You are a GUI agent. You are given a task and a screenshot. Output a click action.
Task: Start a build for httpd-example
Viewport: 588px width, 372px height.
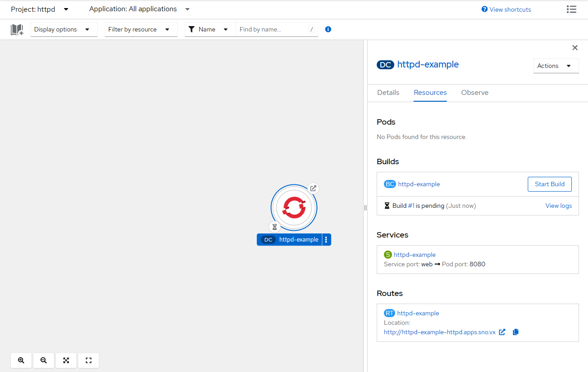pyautogui.click(x=549, y=184)
